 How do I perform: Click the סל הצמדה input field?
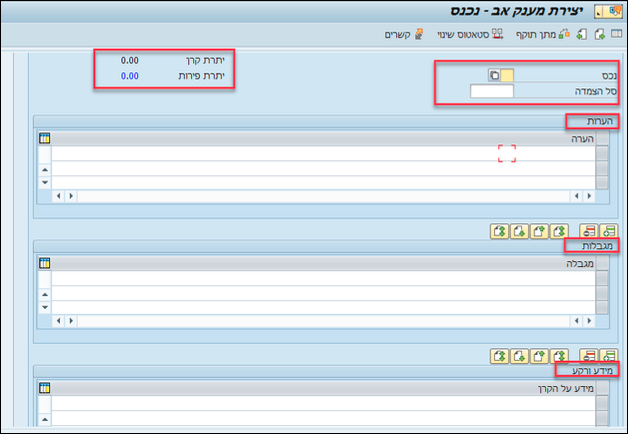point(492,91)
